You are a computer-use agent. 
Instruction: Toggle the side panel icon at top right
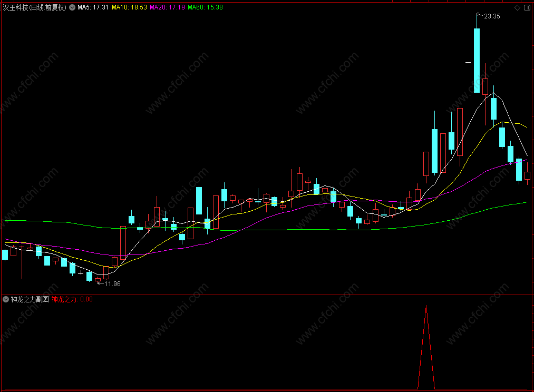[x=527, y=7]
